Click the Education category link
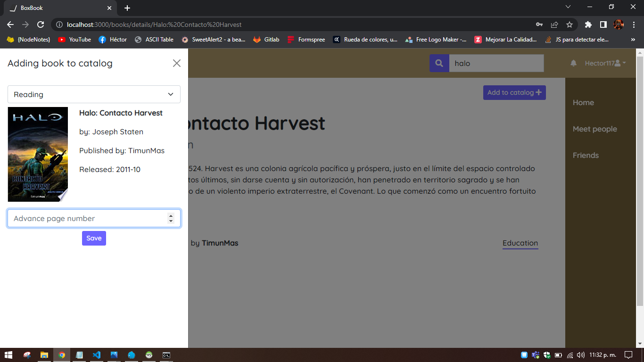The height and width of the screenshot is (362, 644). [520, 243]
